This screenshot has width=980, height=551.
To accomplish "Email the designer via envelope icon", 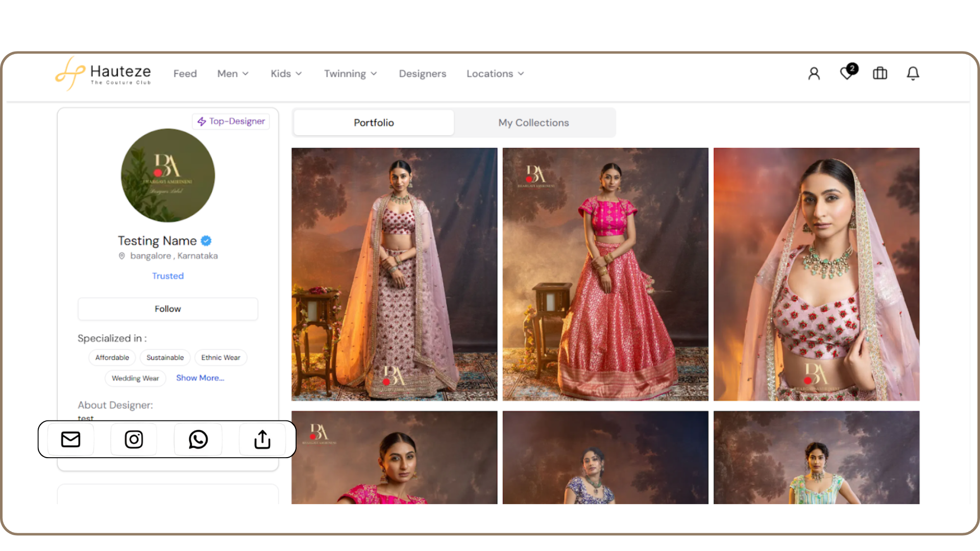I will pyautogui.click(x=70, y=439).
